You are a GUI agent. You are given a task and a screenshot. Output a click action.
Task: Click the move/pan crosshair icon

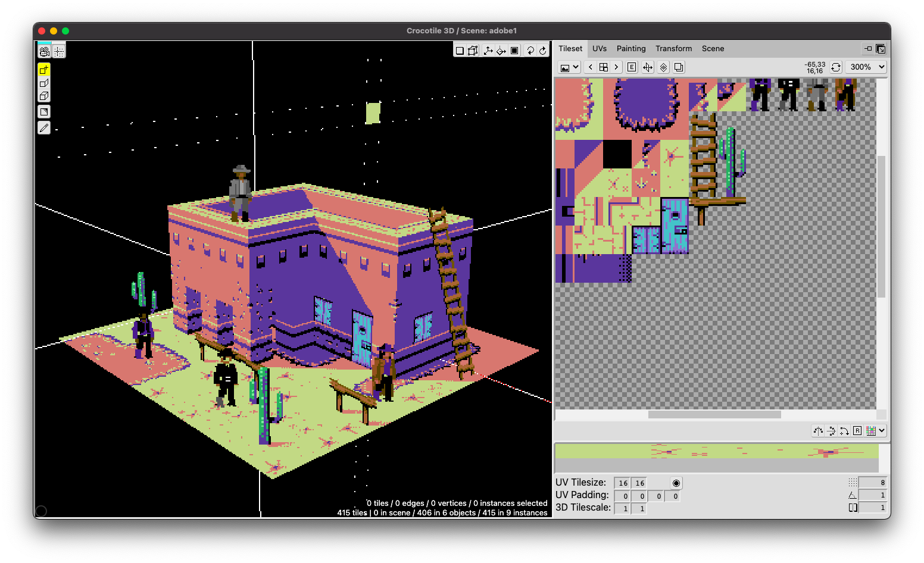tap(647, 67)
